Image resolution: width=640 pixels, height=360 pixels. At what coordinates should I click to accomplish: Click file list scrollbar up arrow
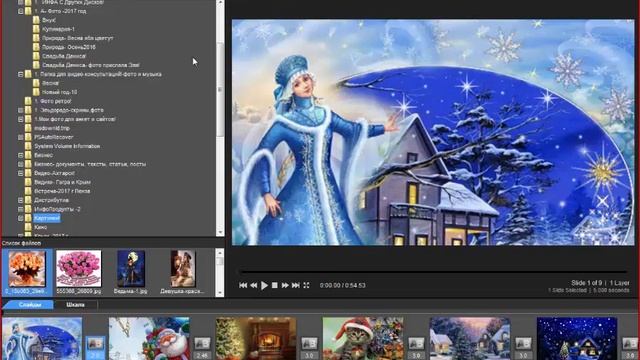point(220,252)
